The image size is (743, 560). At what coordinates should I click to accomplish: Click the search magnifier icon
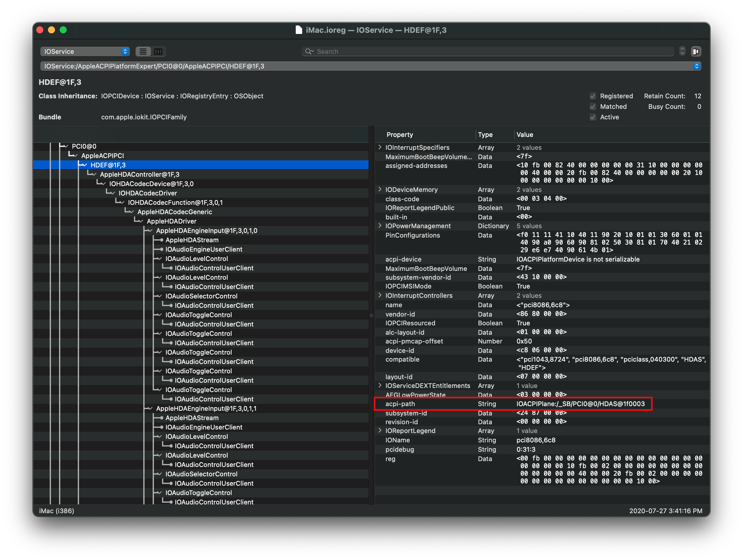(x=308, y=51)
